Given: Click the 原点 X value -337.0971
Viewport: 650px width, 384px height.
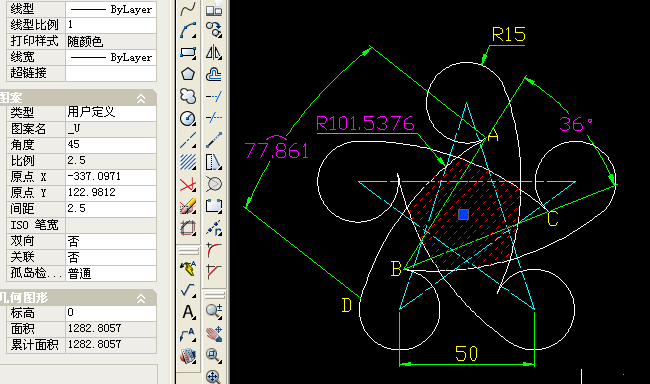Looking at the screenshot, I should coord(111,177).
